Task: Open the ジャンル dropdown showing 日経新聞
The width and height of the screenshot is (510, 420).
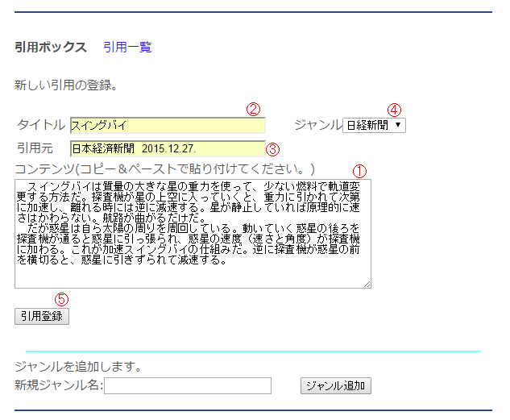Action: click(x=374, y=125)
